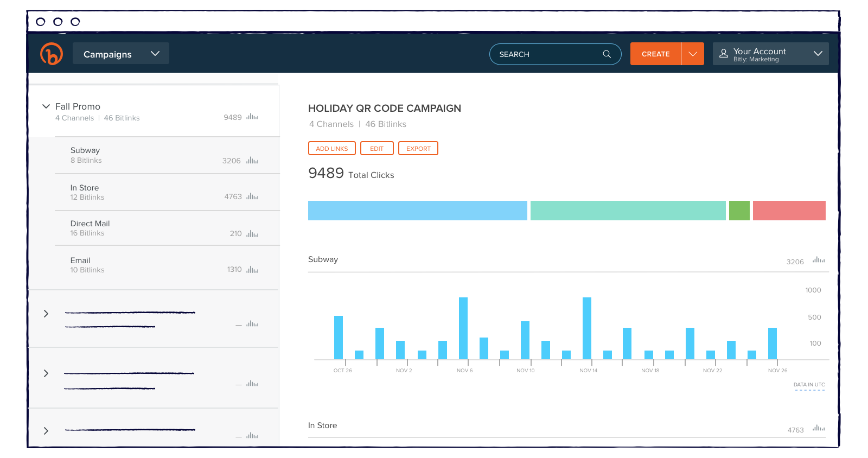This screenshot has height=458, width=868.
Task: Collapse the Fall Promo campaign
Action: pyautogui.click(x=46, y=106)
